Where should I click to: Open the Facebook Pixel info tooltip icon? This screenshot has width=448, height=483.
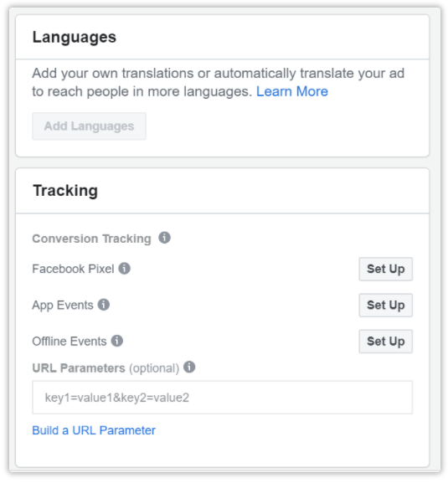(x=125, y=269)
